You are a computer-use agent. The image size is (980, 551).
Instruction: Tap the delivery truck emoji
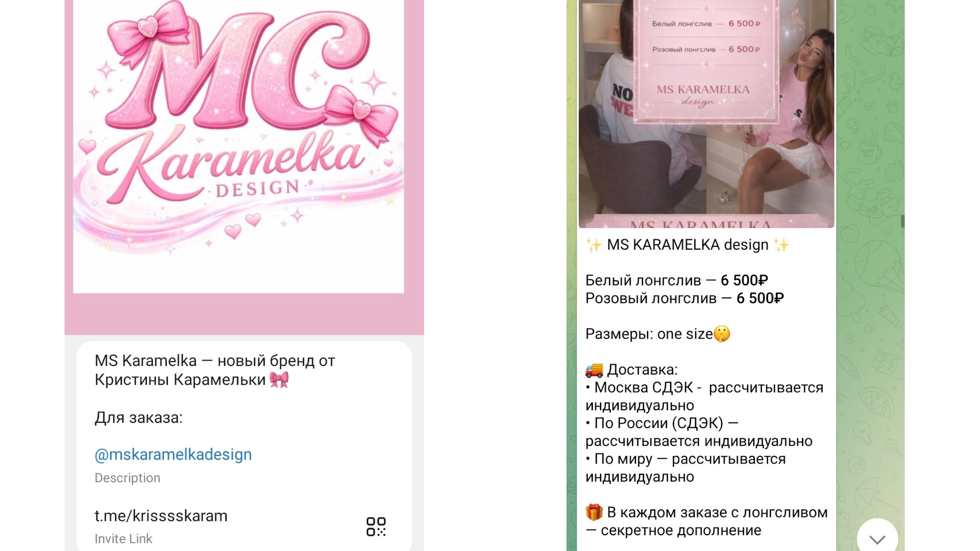(594, 370)
